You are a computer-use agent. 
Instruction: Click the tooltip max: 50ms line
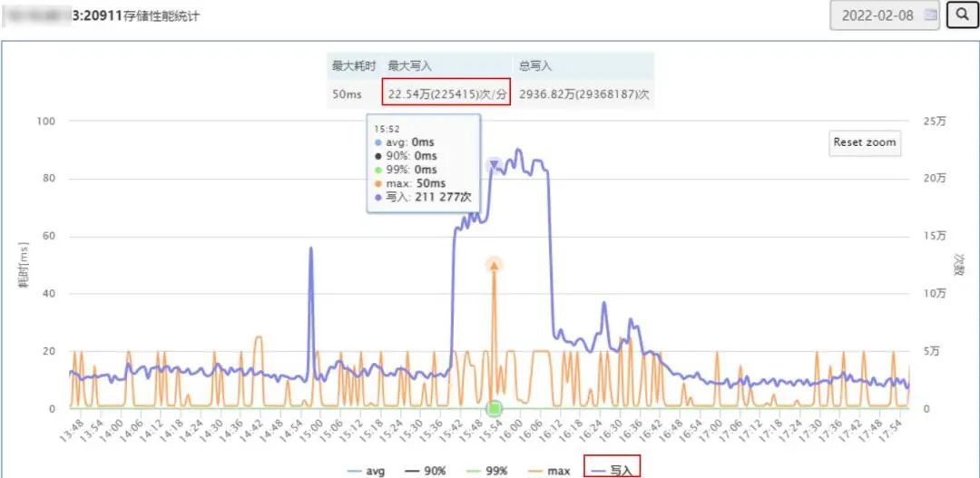point(410,184)
